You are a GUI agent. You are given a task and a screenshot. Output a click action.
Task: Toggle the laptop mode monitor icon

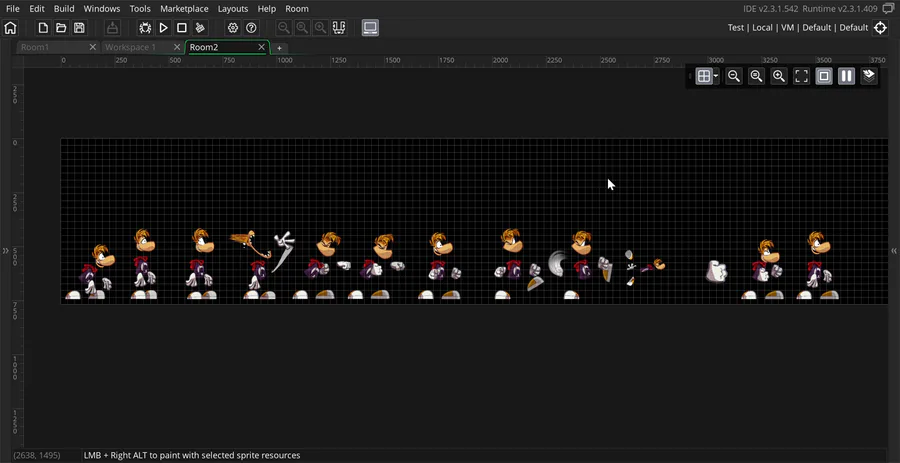coord(370,28)
